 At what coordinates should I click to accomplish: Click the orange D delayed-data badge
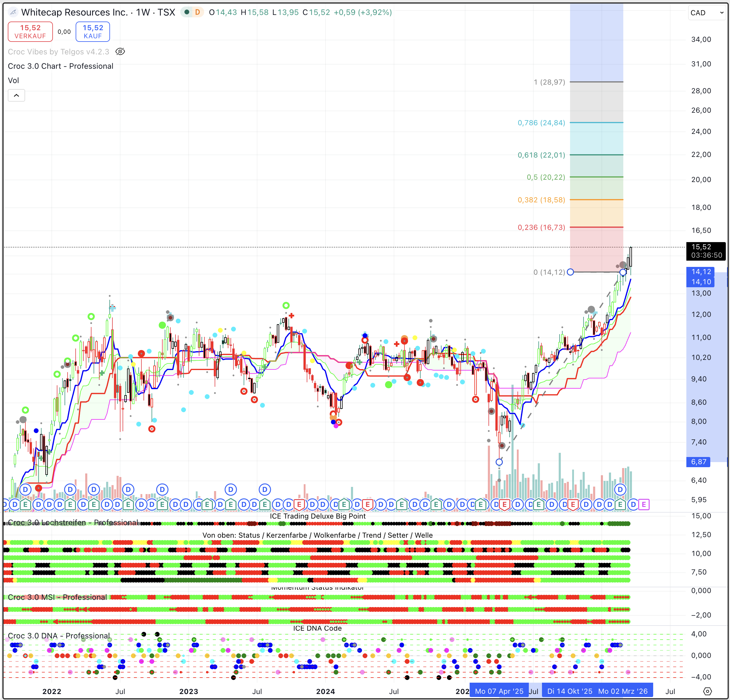coord(197,12)
